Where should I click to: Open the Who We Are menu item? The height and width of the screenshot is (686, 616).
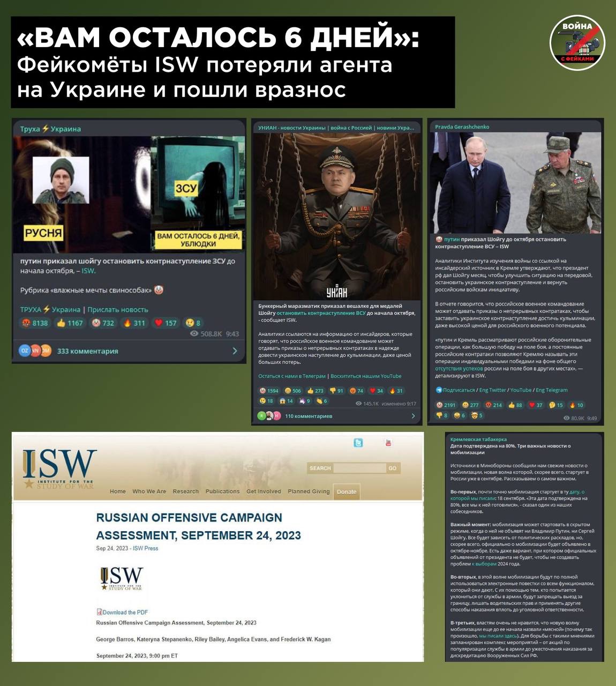(x=149, y=491)
